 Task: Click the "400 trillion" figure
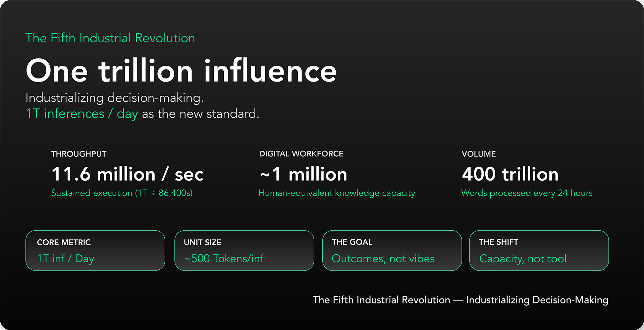(x=510, y=175)
